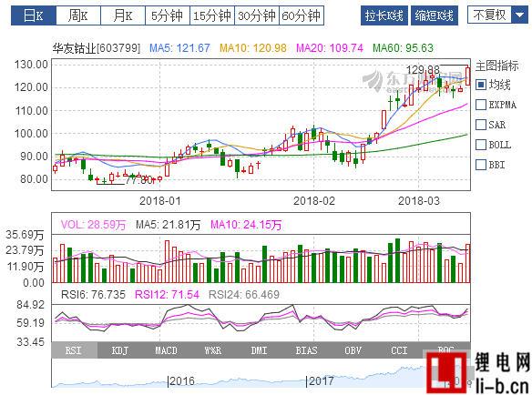The height and width of the screenshot is (395, 532).
Task: Switch to the 周K weekly chart tab
Action: coord(78,15)
